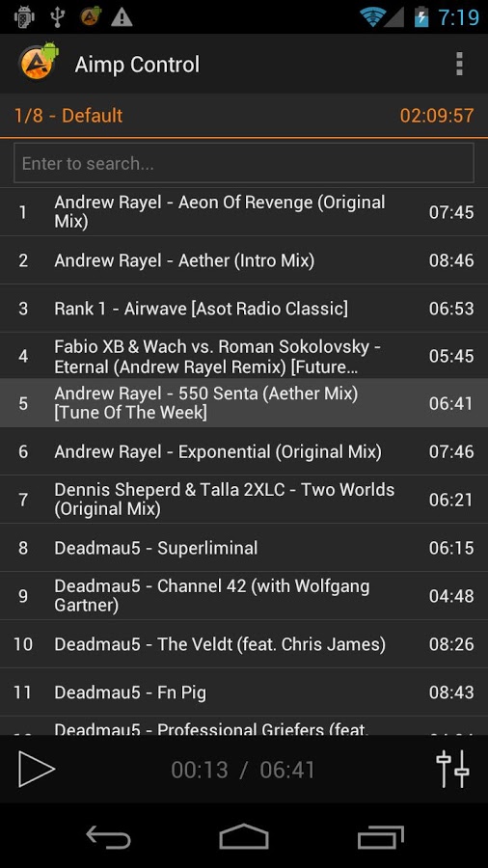488x868 pixels.
Task: Open the three-dot overflow menu
Action: click(x=459, y=65)
